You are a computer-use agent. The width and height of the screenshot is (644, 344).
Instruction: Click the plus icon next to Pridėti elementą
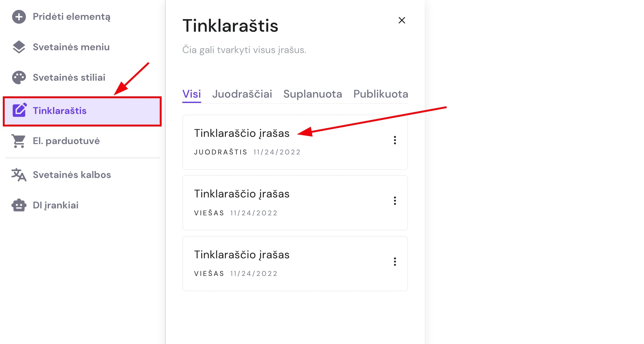coord(19,17)
